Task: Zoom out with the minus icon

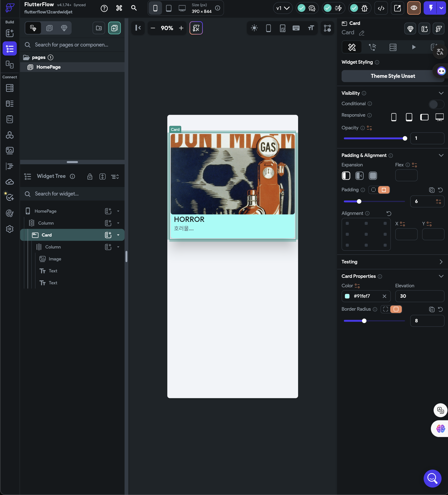Action: (153, 28)
